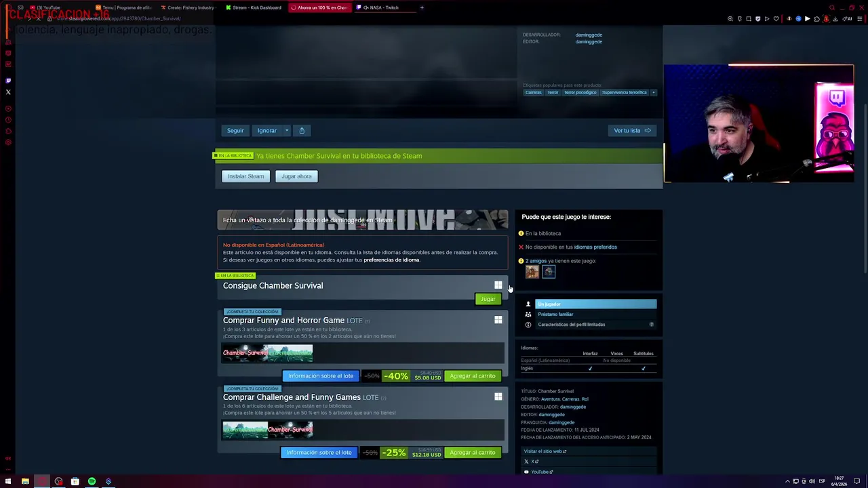Open File Explorer from taskbar
Image resolution: width=868 pixels, height=488 pixels.
(x=25, y=481)
